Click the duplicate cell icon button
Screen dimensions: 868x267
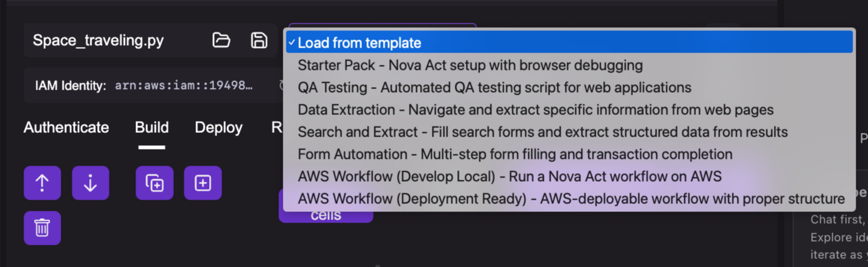[x=155, y=183]
